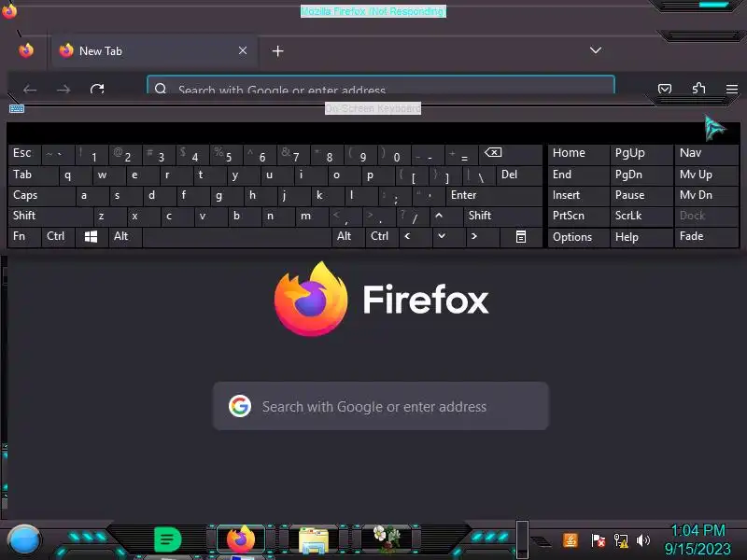Viewport: 747px width, 560px height.
Task: Open keyboard Help
Action: 641,237
